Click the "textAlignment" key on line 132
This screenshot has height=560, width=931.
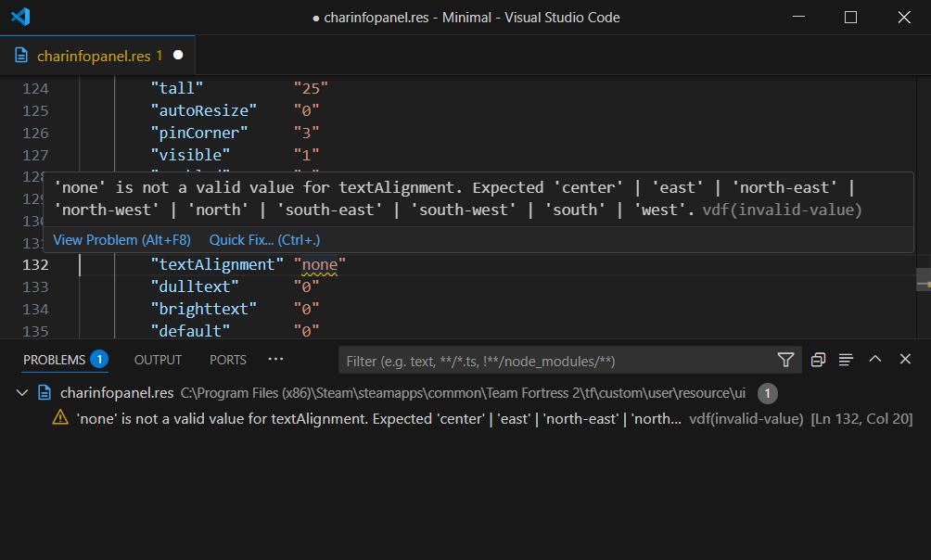pyautogui.click(x=217, y=264)
